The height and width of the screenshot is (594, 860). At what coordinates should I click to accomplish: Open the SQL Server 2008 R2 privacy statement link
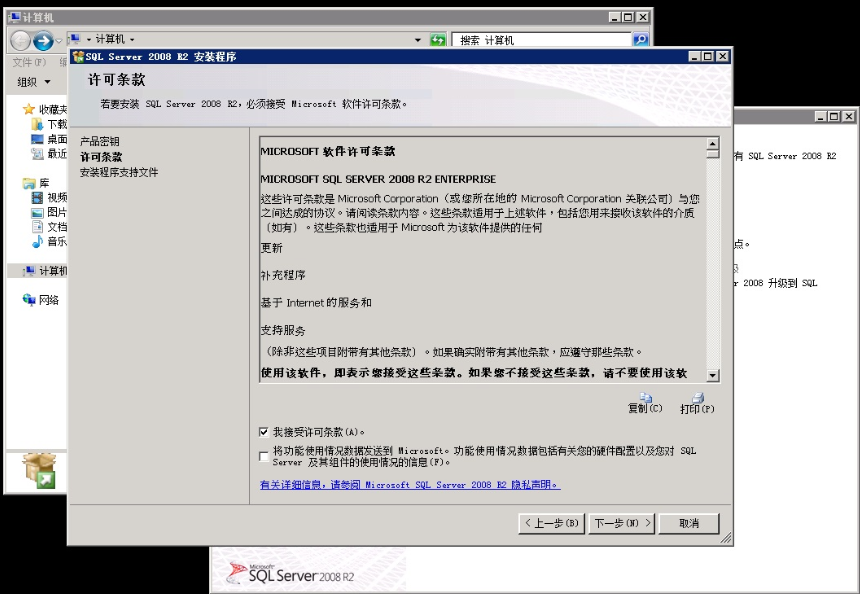pyautogui.click(x=410, y=485)
